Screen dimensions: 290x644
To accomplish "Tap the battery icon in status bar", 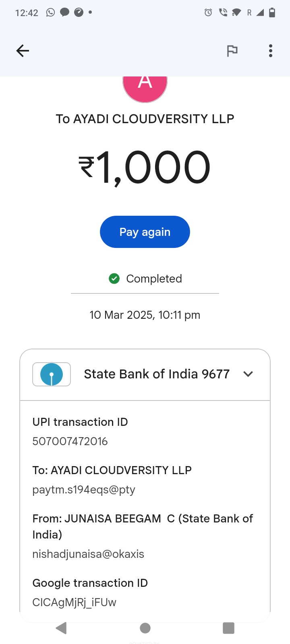I will 272,12.
